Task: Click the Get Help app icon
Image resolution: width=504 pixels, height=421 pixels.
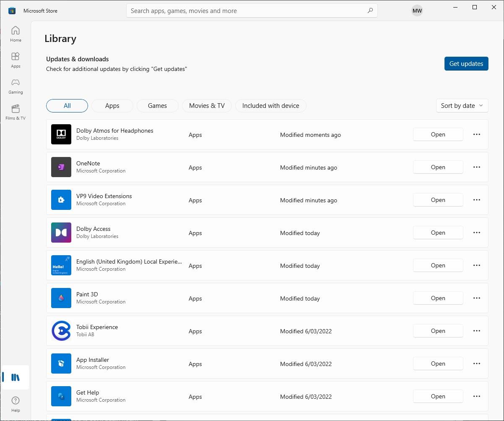Action: point(61,396)
